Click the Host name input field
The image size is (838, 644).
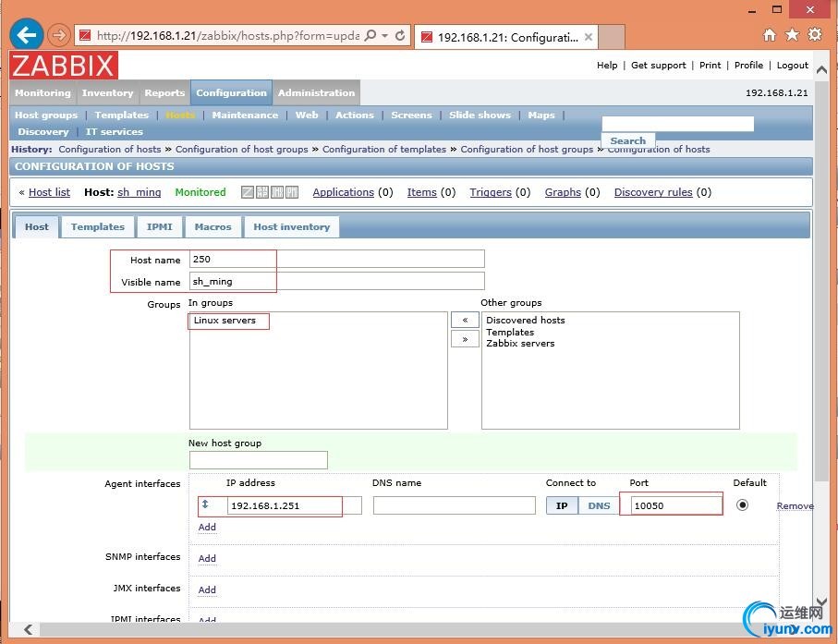[337, 260]
